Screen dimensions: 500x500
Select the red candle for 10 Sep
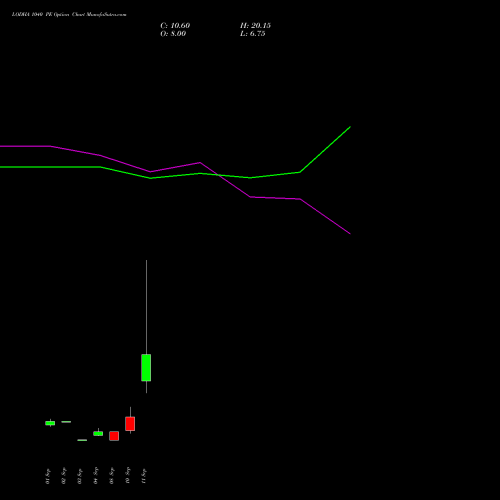pos(130,423)
